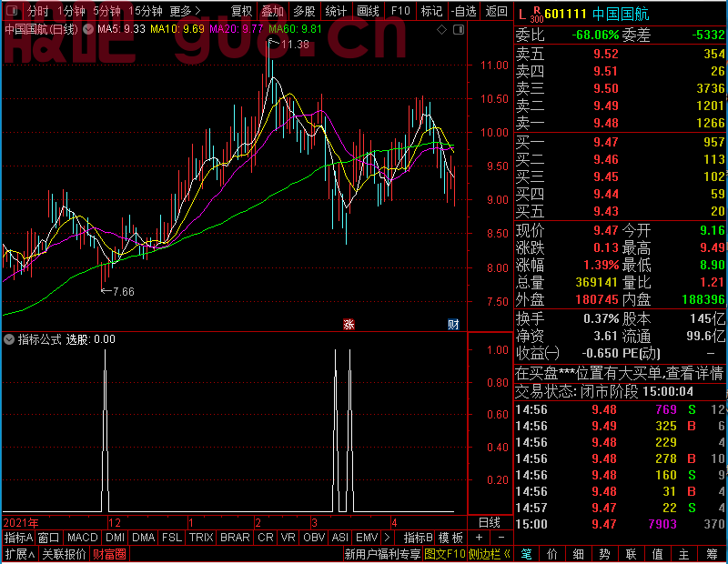Open the 图文F10 link
Viewport: 728px width, 564px height.
point(445,554)
